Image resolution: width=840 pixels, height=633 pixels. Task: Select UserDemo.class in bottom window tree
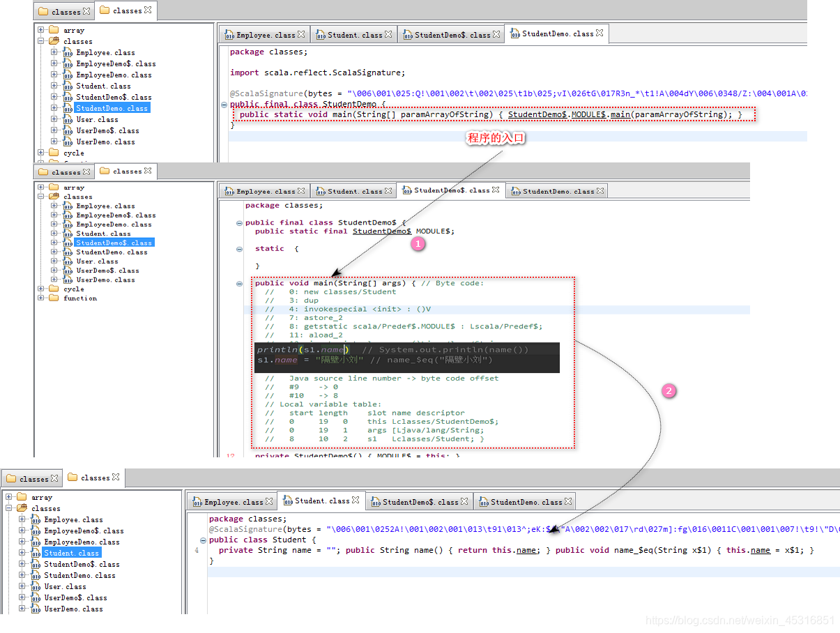point(73,609)
